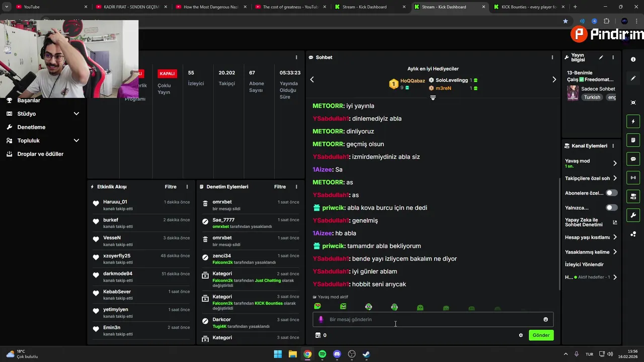Click the lightning bolt icon in right strip
The image size is (644, 362).
(633, 122)
